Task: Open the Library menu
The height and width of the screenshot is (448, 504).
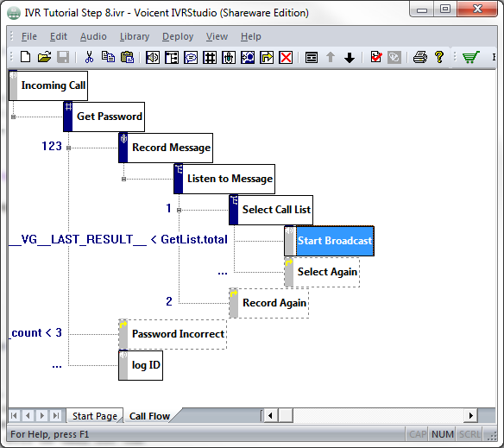Action: [x=135, y=36]
